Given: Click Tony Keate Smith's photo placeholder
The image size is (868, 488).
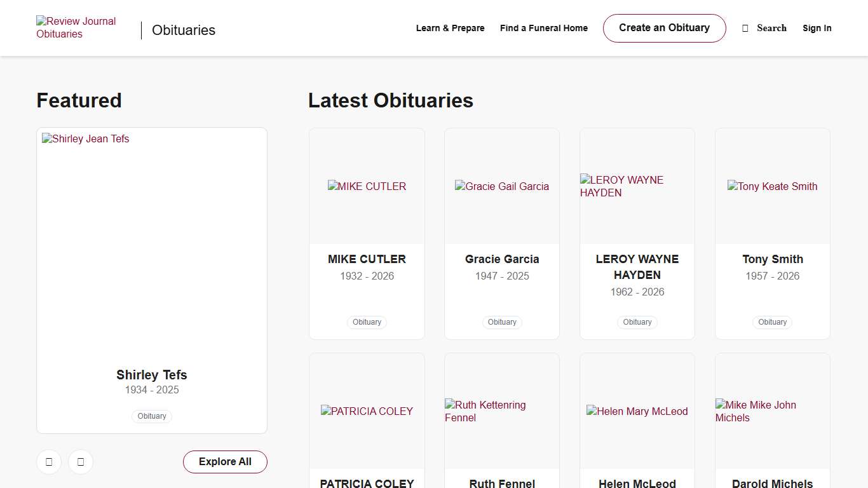Looking at the screenshot, I should 772,186.
